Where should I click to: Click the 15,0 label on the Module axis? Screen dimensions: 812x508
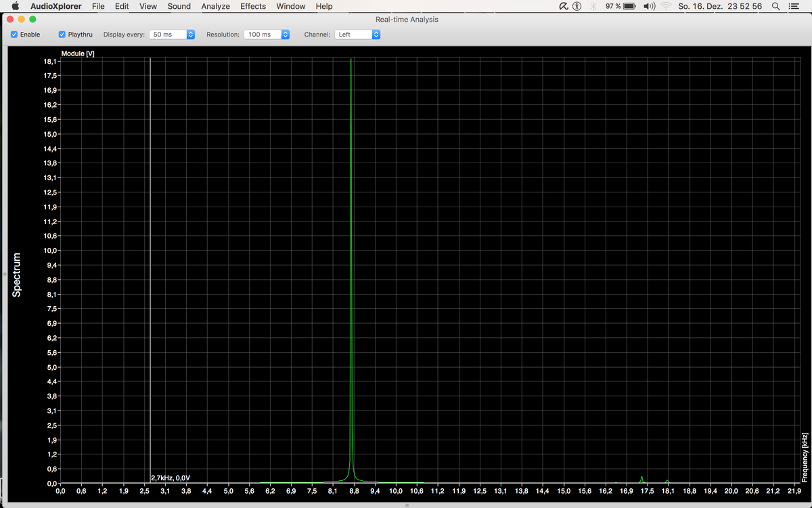point(50,134)
